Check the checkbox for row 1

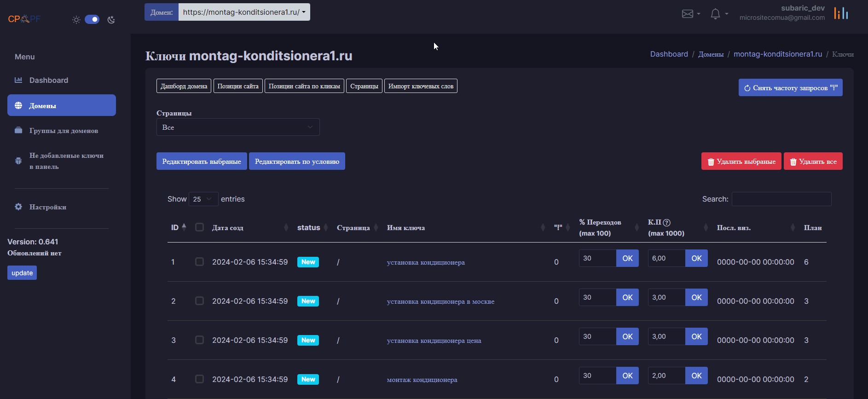tap(199, 261)
